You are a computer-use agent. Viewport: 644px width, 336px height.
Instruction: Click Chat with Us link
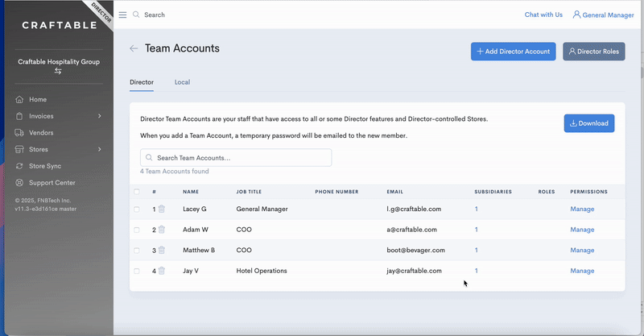coord(543,15)
